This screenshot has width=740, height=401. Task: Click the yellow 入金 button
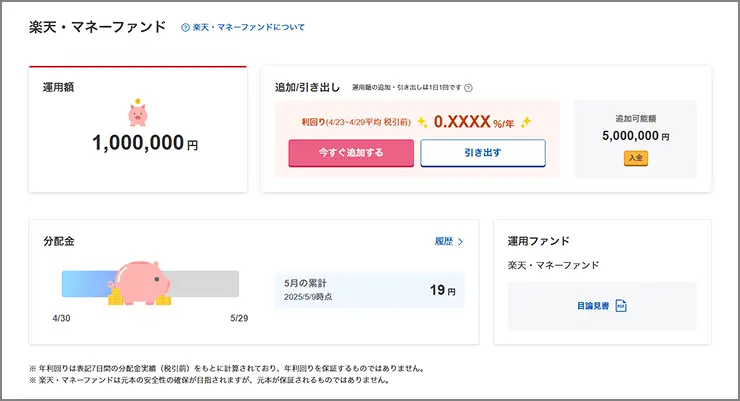click(x=636, y=158)
